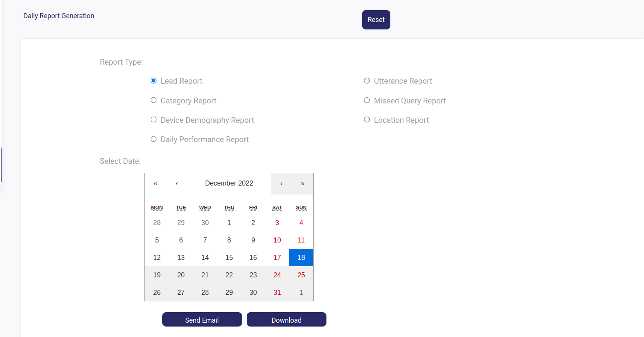Open the December 2022 month view label
The image size is (644, 337).
229,184
